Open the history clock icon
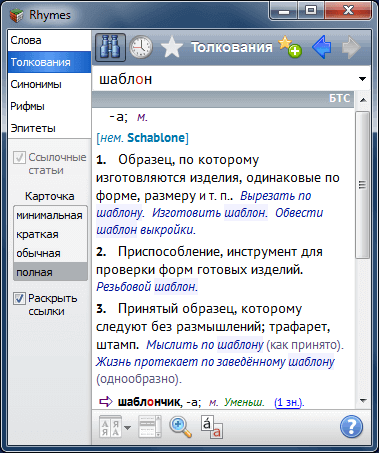379x453 pixels. click(x=141, y=47)
